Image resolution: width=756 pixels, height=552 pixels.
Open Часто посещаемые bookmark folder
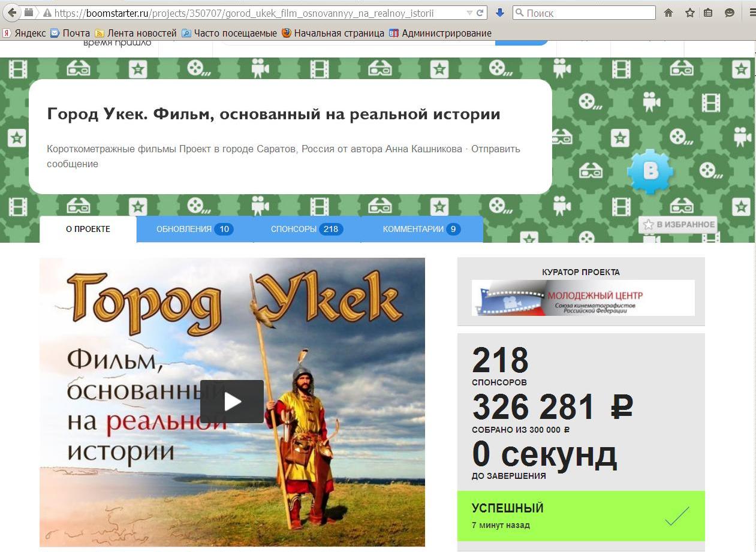tap(229, 34)
